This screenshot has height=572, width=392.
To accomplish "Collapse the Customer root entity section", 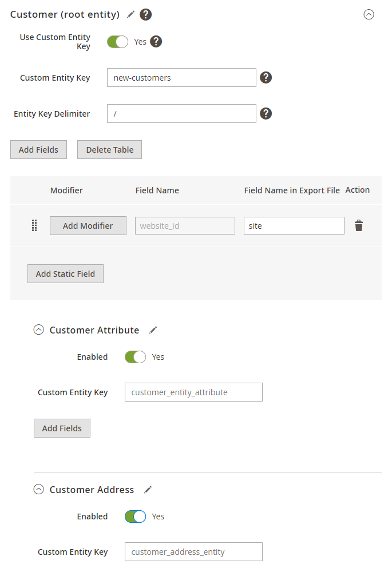I will [369, 15].
